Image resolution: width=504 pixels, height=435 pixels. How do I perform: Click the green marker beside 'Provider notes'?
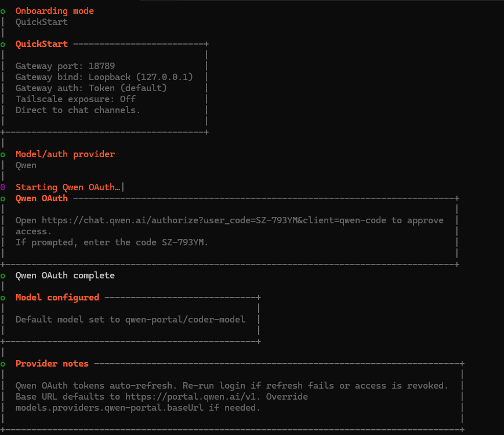[x=3, y=364]
